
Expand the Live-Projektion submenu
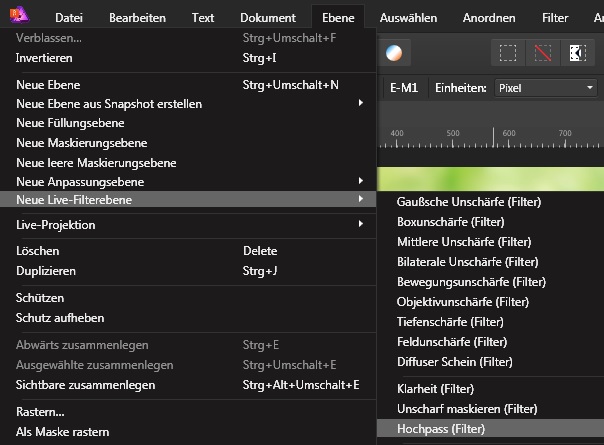[188, 225]
